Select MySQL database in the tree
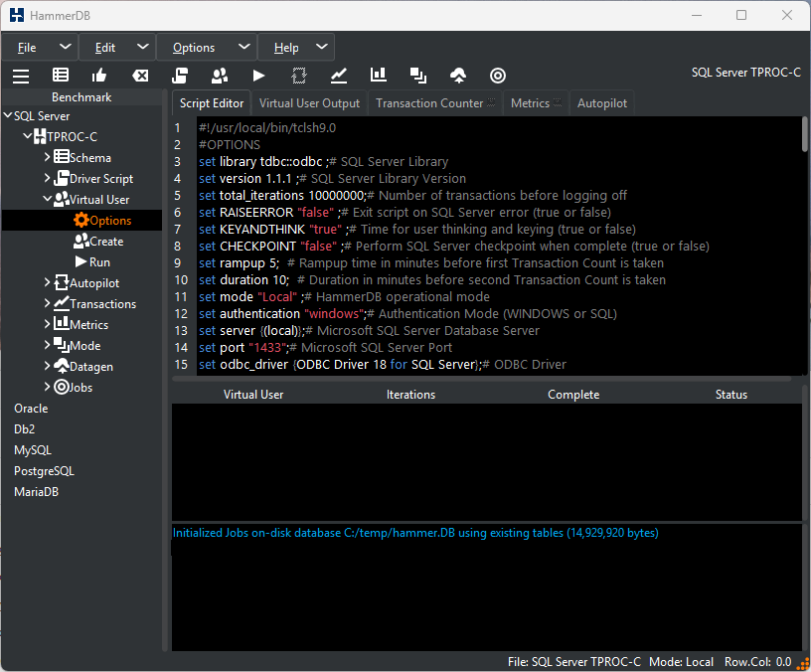Screen dimensions: 811x672 click(x=33, y=450)
